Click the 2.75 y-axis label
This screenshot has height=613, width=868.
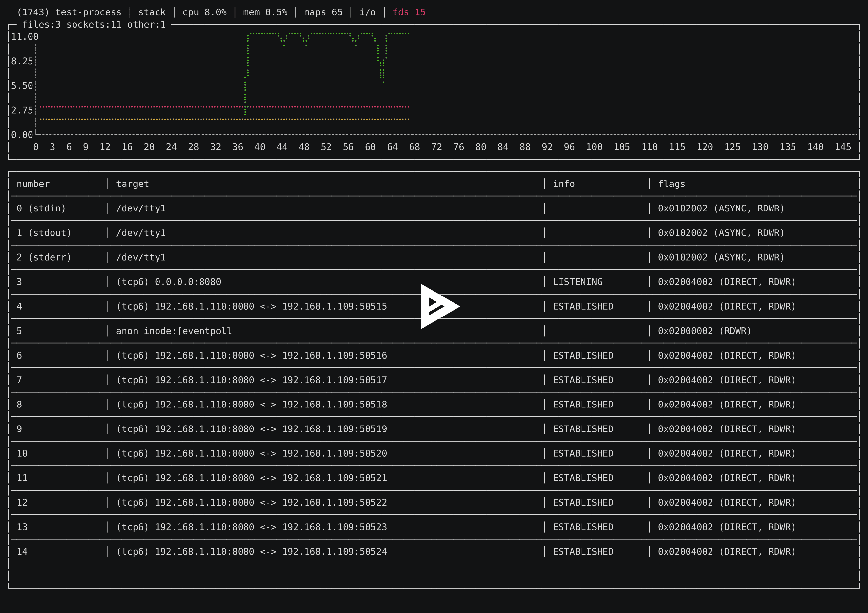22,110
